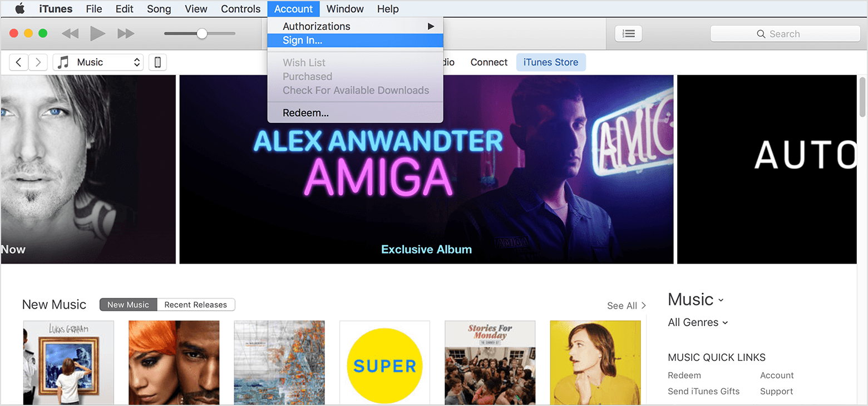Expand the All Genres dropdown
Viewport: 868px width, 406px height.
pos(698,323)
